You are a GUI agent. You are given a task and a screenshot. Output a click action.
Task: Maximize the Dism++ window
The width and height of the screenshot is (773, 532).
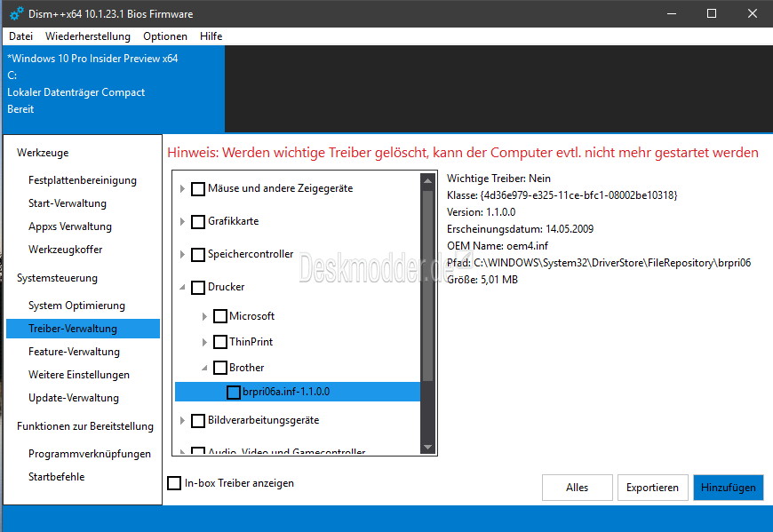tap(712, 13)
